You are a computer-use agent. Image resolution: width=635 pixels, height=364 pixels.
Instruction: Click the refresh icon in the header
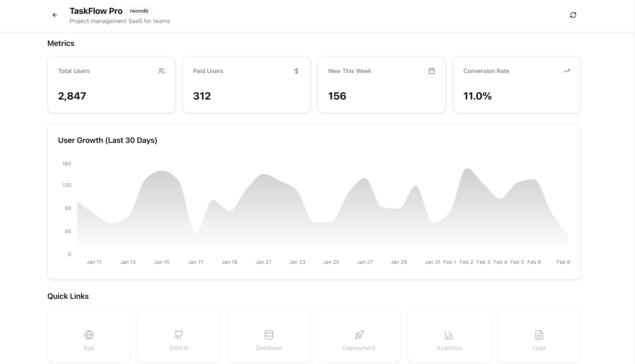573,15
